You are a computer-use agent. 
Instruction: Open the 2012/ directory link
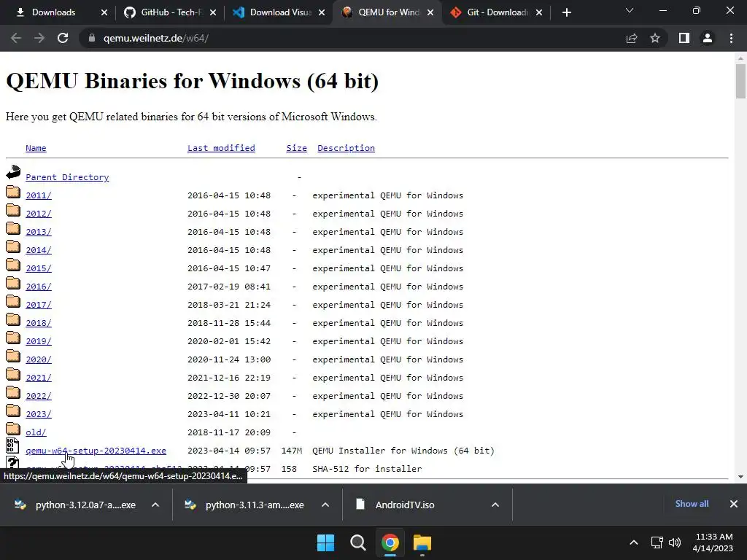(39, 214)
